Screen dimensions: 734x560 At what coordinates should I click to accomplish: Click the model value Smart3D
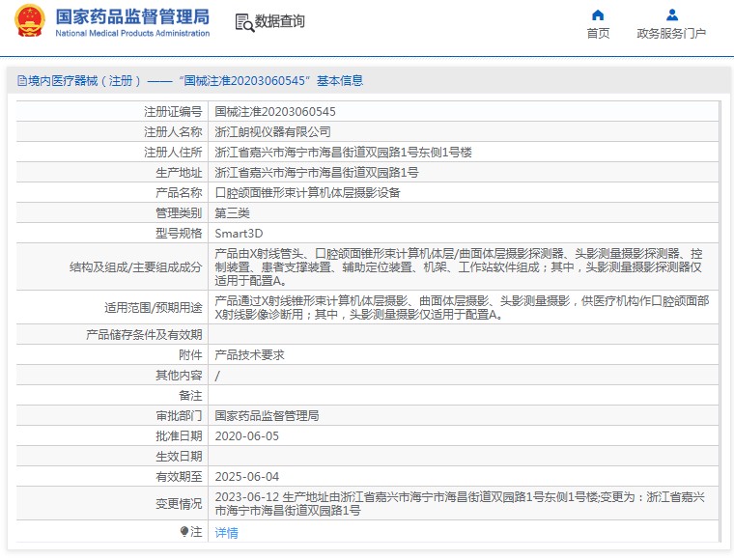click(239, 234)
